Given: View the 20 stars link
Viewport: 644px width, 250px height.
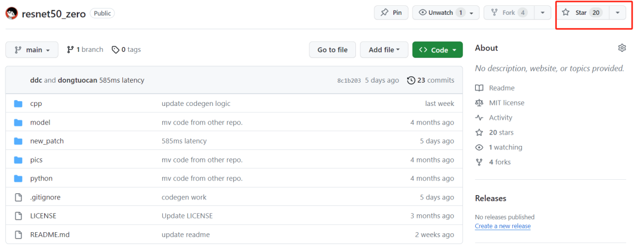Looking at the screenshot, I should coord(501,132).
